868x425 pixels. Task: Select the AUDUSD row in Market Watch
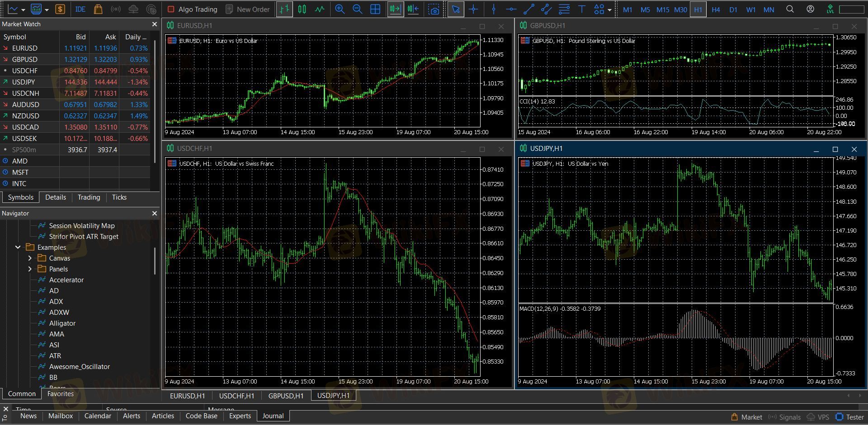(x=26, y=104)
